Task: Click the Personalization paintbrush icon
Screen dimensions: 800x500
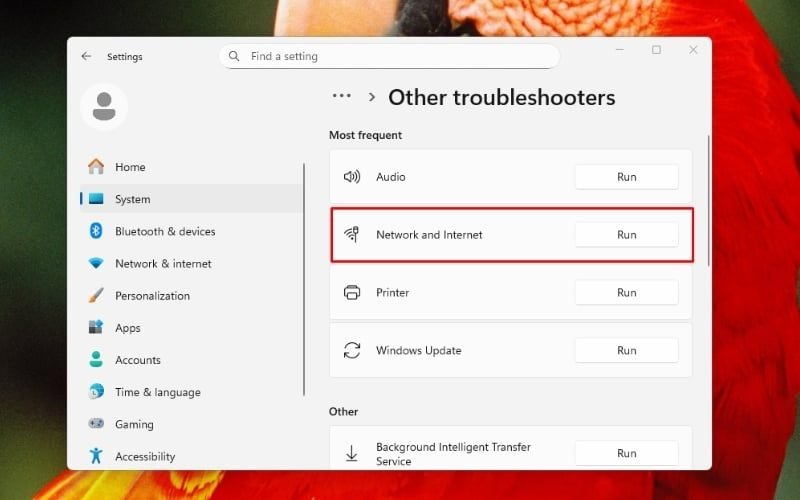Action: pyautogui.click(x=96, y=295)
